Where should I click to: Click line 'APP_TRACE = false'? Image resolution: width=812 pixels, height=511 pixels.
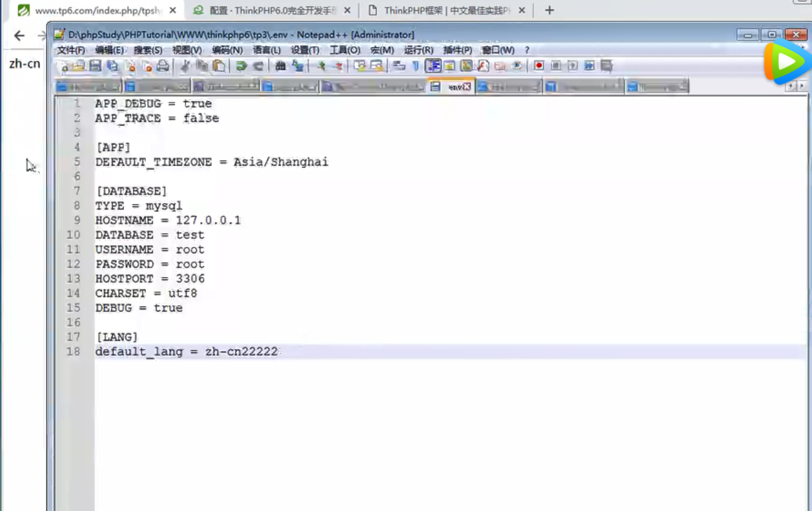coord(157,118)
